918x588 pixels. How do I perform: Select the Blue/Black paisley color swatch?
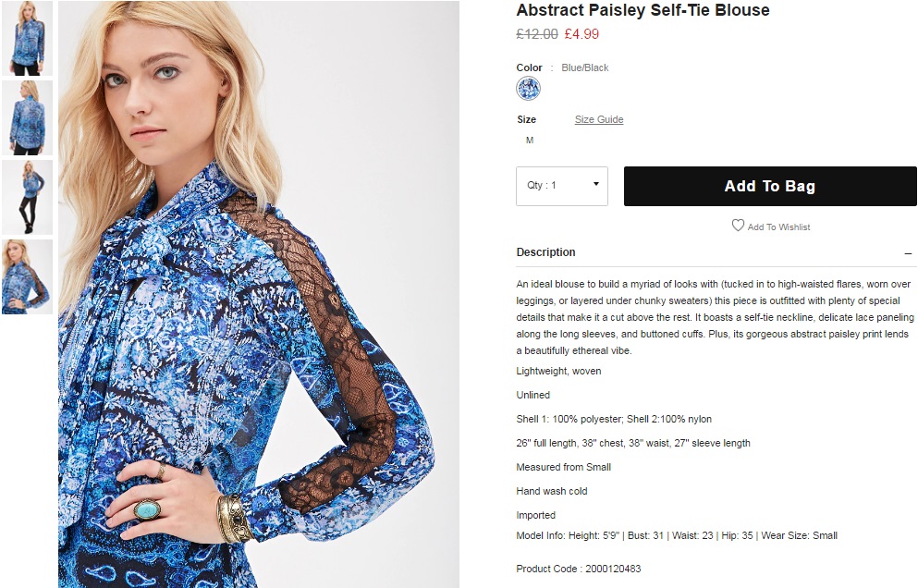coord(528,89)
